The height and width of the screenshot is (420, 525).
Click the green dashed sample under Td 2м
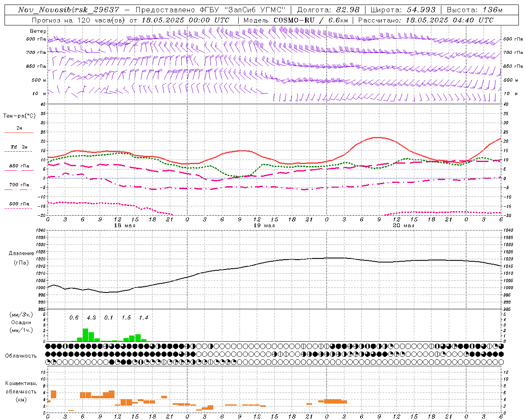pyautogui.click(x=18, y=152)
